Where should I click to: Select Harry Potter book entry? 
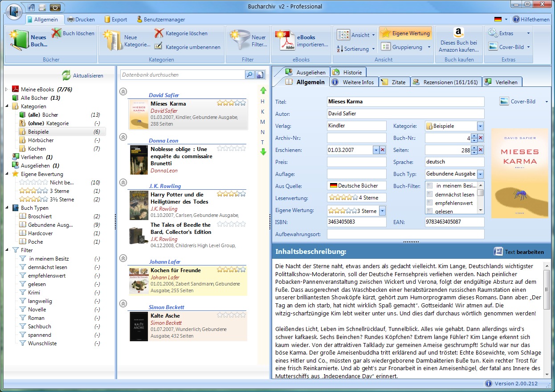[x=188, y=205]
